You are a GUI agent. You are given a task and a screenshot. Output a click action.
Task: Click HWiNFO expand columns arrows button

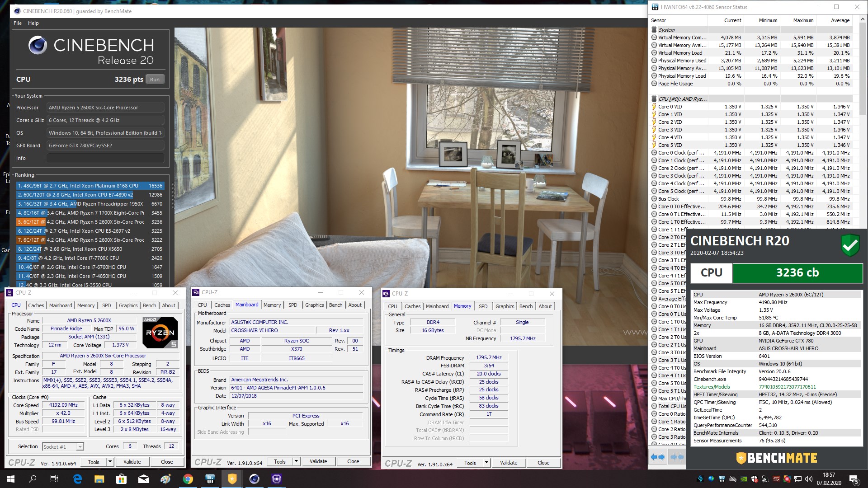658,457
